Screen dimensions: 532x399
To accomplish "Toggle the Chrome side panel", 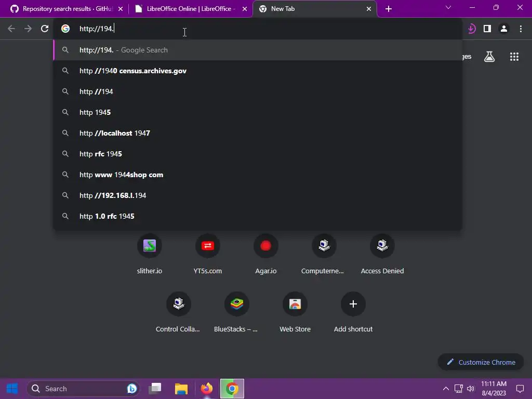I will coord(487,29).
